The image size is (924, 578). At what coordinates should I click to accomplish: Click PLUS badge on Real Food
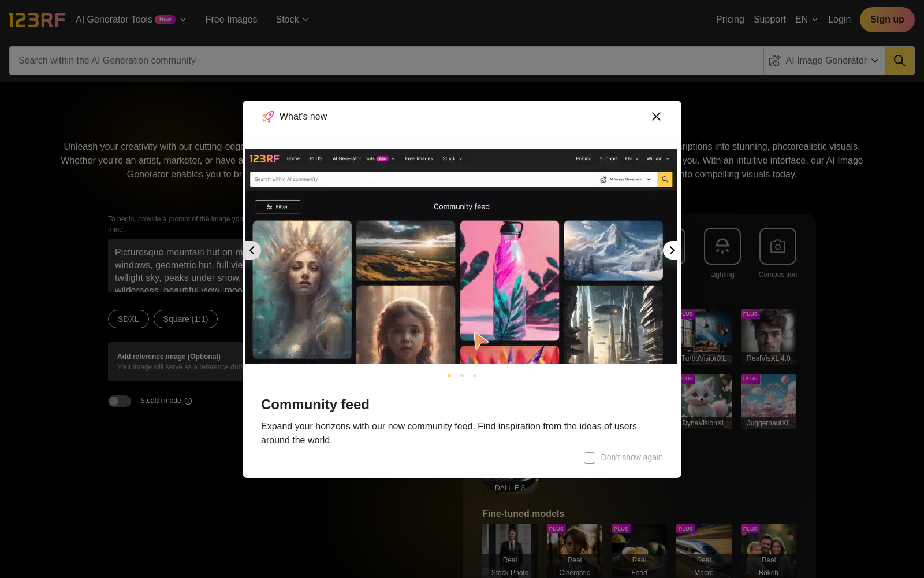(621, 529)
